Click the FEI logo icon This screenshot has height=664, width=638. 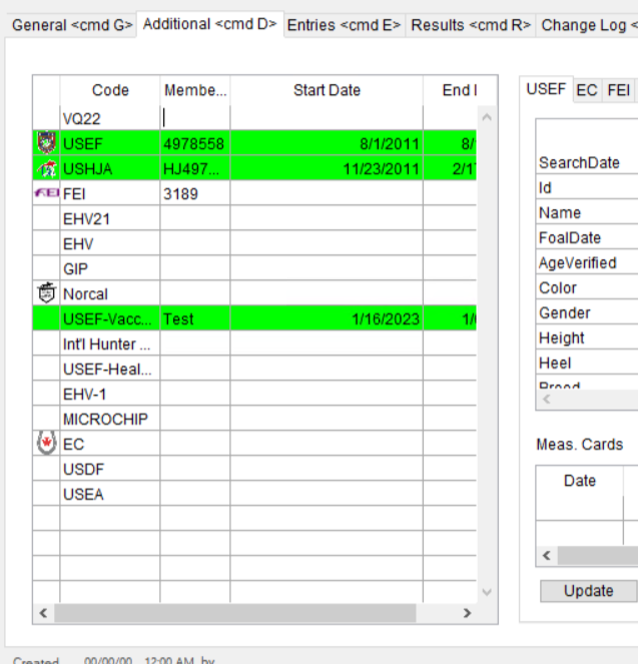tap(47, 193)
